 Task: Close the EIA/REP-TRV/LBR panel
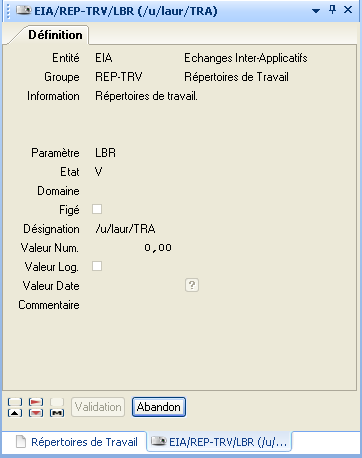click(x=348, y=10)
